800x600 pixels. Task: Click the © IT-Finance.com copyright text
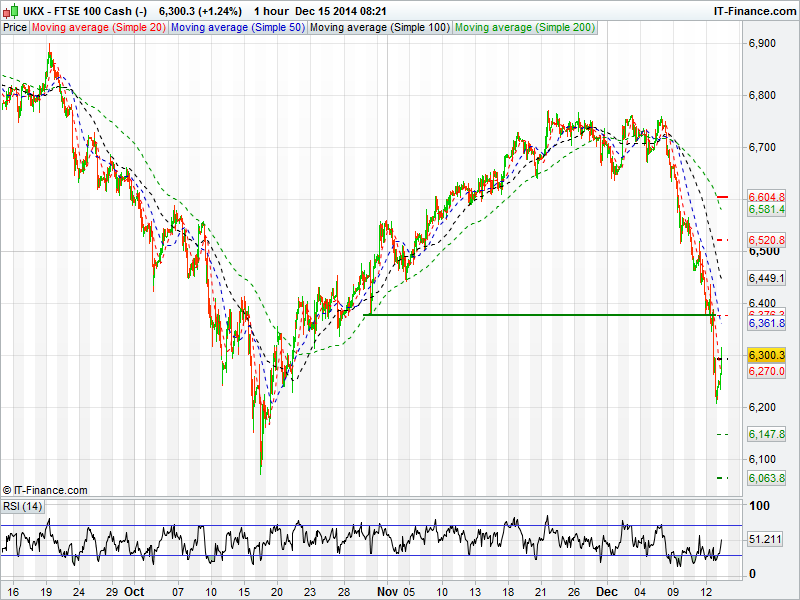coord(45,490)
